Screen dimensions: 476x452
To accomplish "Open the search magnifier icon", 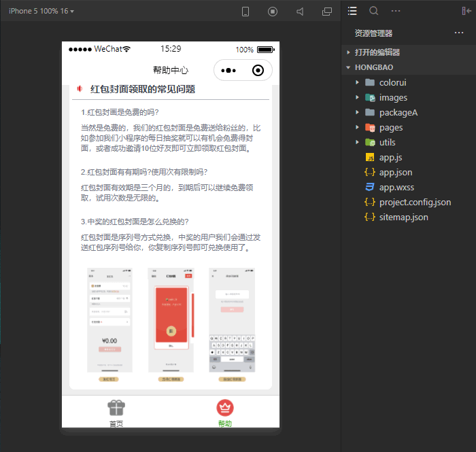I will [x=374, y=11].
